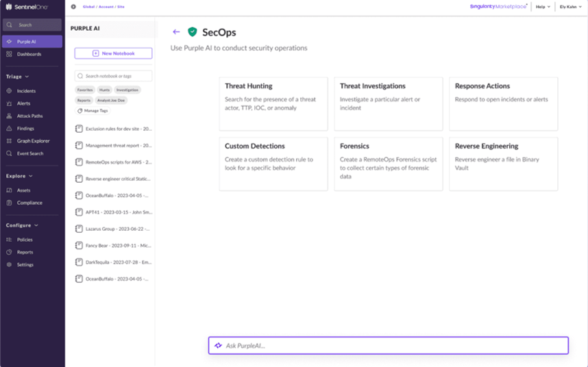Click the Incidents icon

[x=10, y=91]
